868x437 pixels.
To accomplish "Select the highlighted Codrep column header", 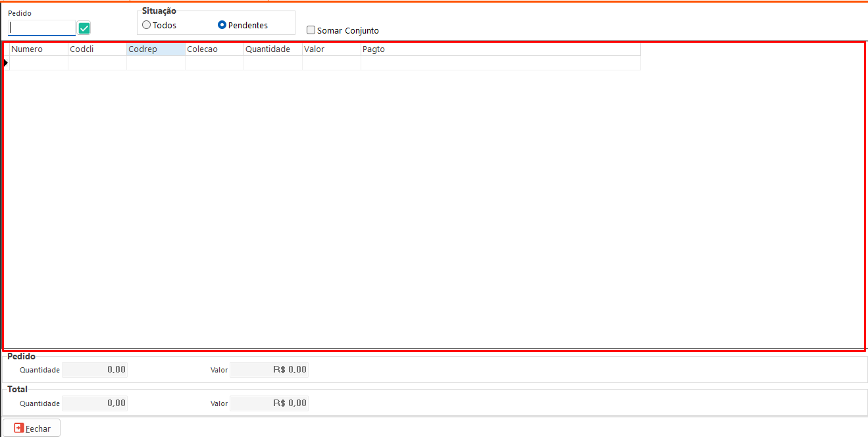I will (x=155, y=49).
